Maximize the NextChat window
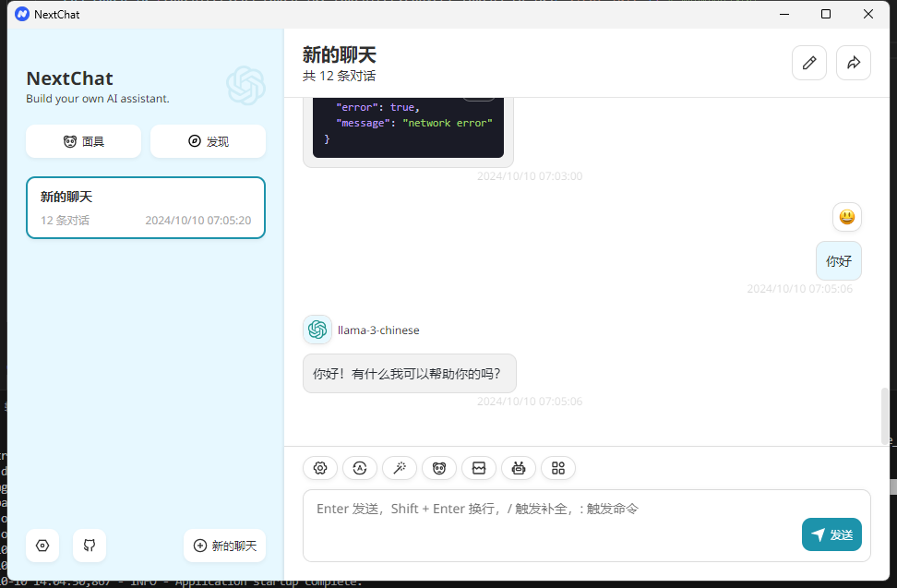This screenshot has width=897, height=588. 826,14
